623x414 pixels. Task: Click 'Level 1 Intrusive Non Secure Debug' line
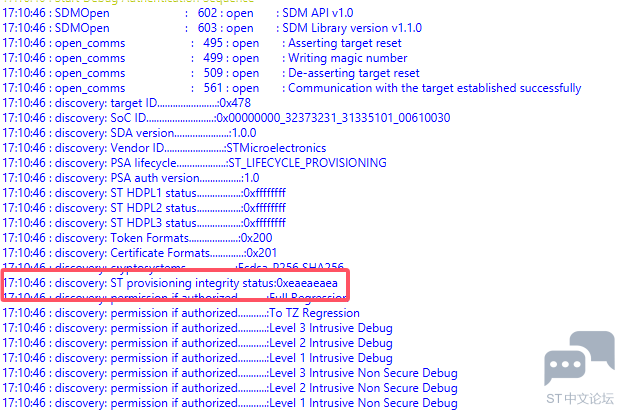pos(230,403)
